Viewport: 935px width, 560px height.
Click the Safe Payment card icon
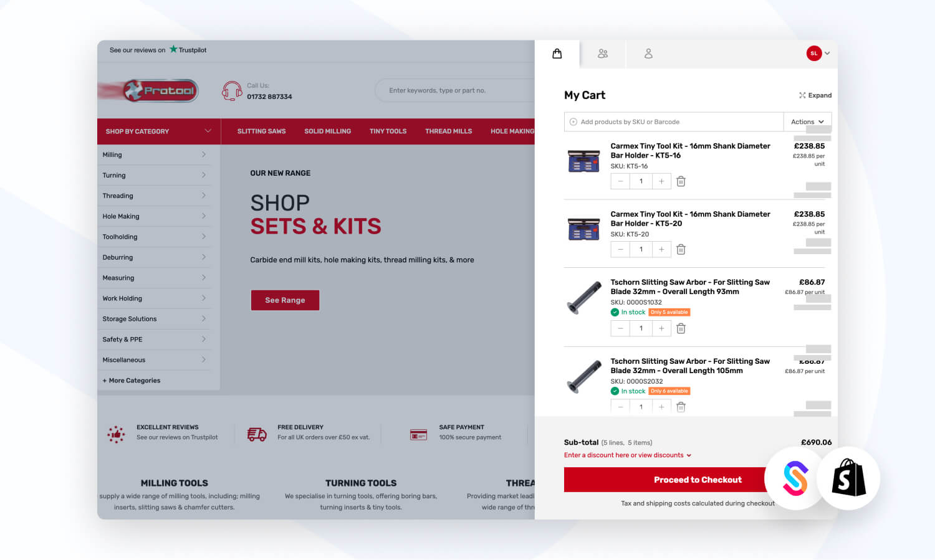[x=418, y=434]
